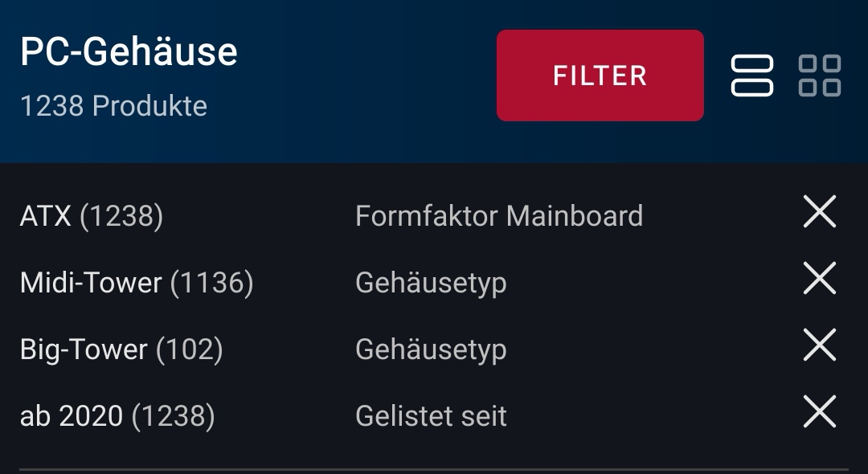The width and height of the screenshot is (868, 474).
Task: Switch to list view
Action: (x=752, y=75)
